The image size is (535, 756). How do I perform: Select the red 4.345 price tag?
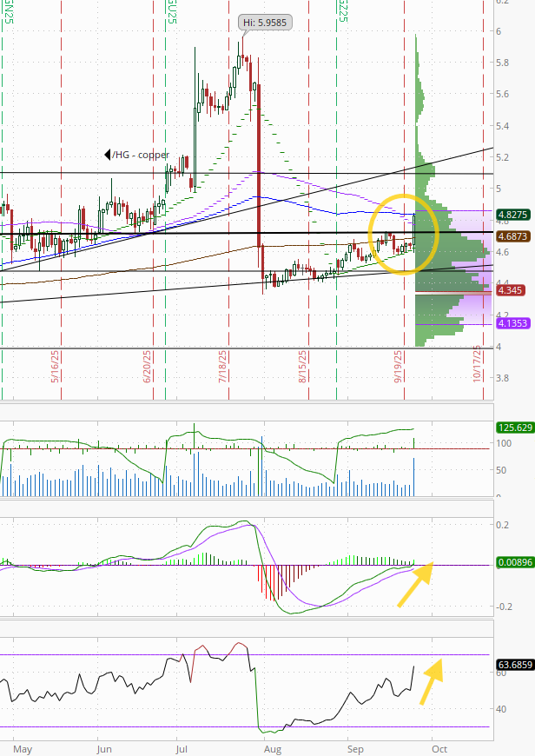[x=511, y=290]
